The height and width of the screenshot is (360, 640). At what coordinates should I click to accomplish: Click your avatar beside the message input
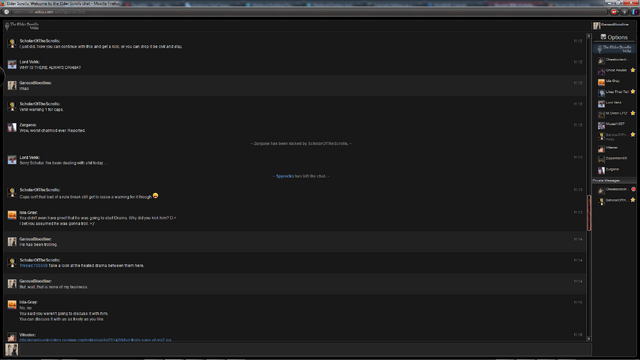(11, 350)
